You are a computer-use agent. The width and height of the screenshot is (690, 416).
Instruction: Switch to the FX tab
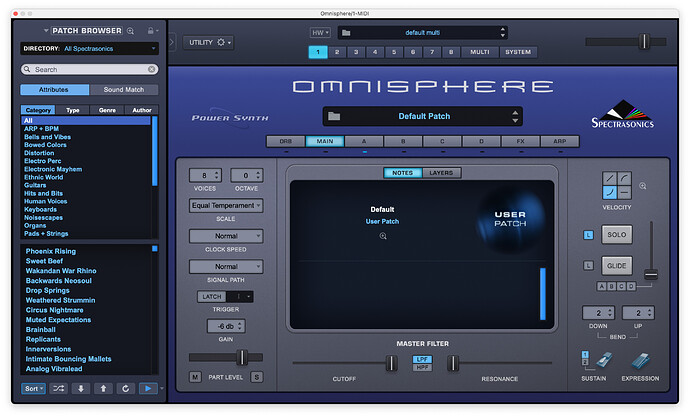click(x=521, y=141)
